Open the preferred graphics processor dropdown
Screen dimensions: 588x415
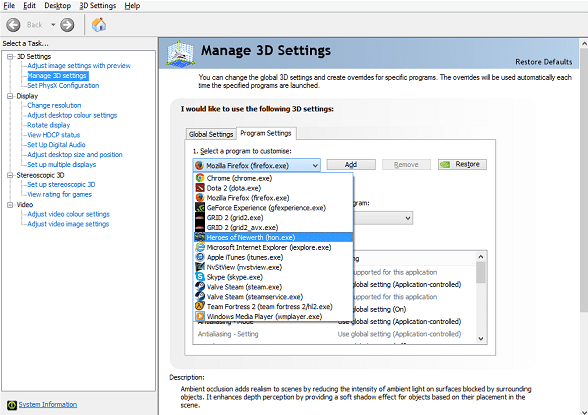(x=408, y=218)
